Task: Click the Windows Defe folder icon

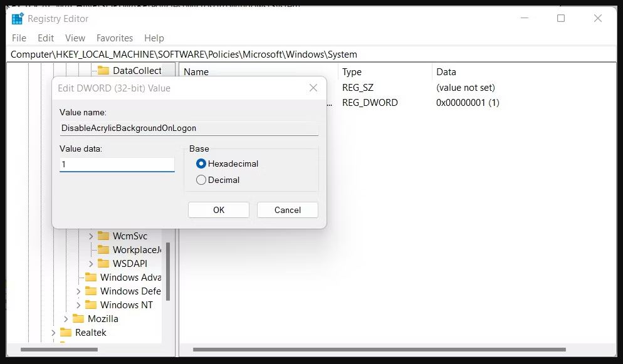Action: pos(91,291)
